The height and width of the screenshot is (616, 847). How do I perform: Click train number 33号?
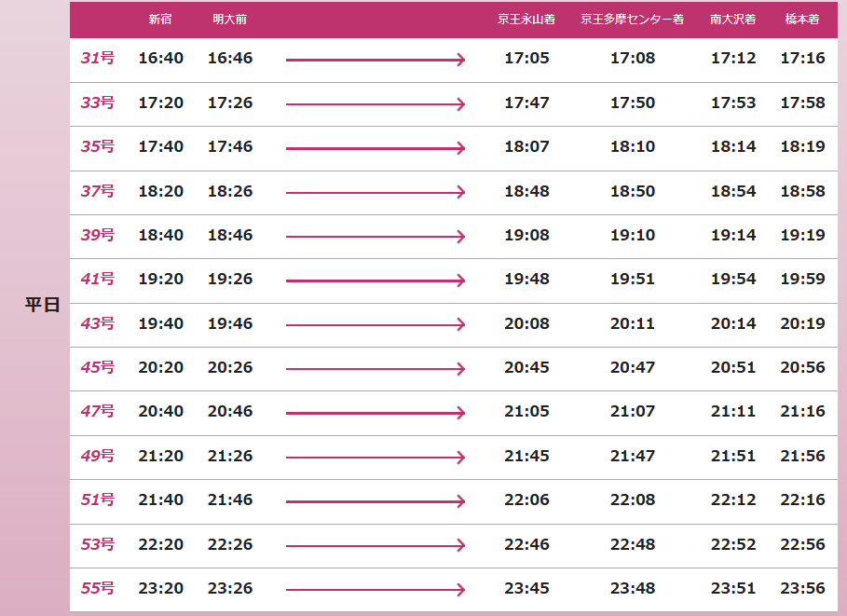[x=97, y=103]
